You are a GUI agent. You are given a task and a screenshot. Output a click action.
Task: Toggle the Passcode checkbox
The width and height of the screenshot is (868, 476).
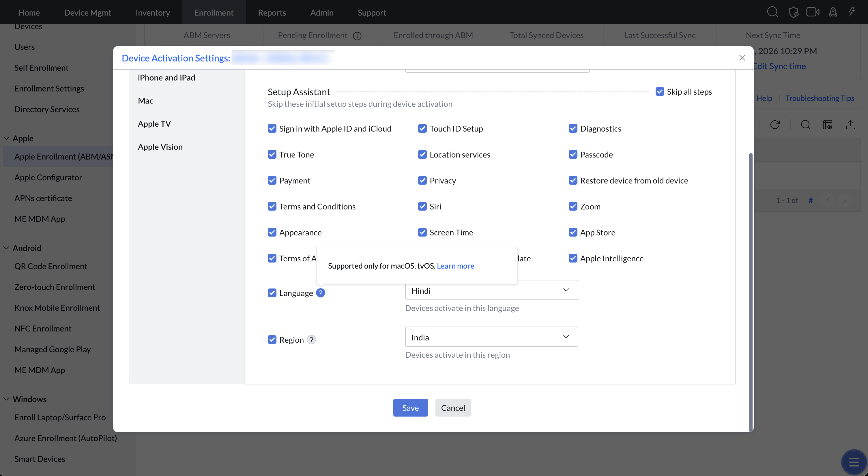point(573,154)
